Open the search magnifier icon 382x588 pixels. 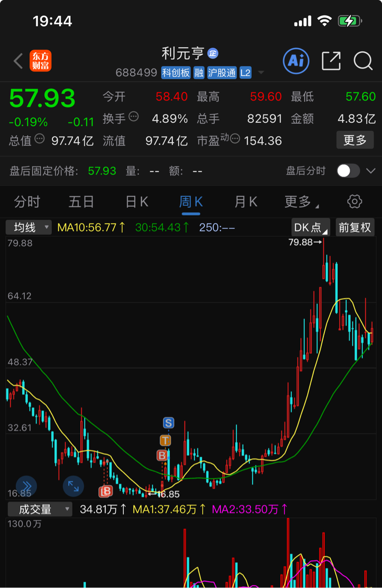(x=363, y=61)
